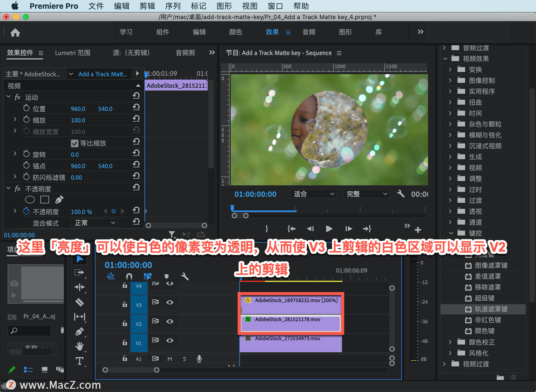Use free draw bezier mask pen

59,200
